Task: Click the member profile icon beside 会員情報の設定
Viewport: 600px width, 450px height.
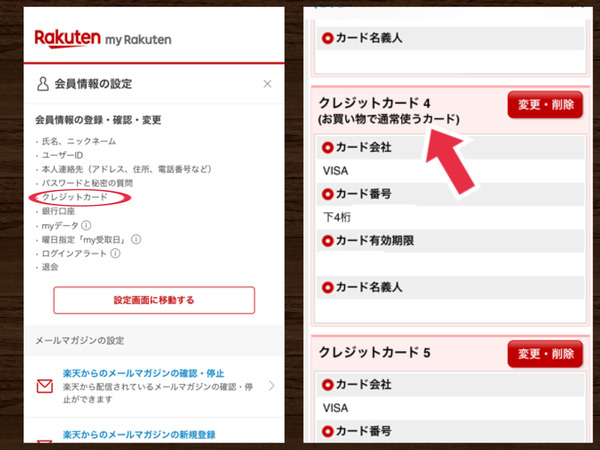Action: (43, 84)
